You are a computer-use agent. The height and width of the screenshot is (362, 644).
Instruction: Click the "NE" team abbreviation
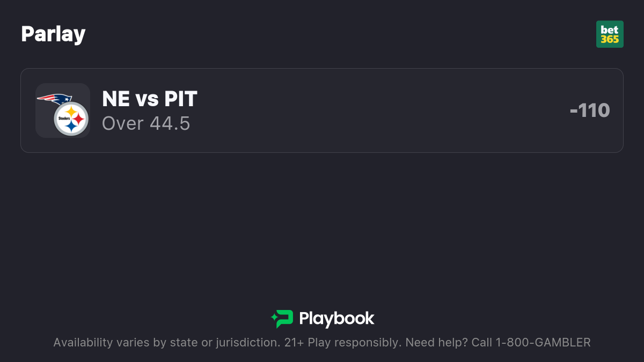(x=116, y=99)
